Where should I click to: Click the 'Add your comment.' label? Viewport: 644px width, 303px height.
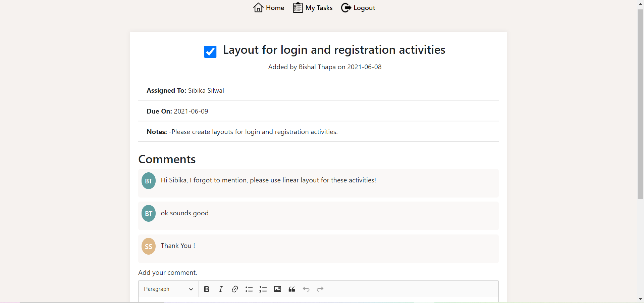pos(167,273)
